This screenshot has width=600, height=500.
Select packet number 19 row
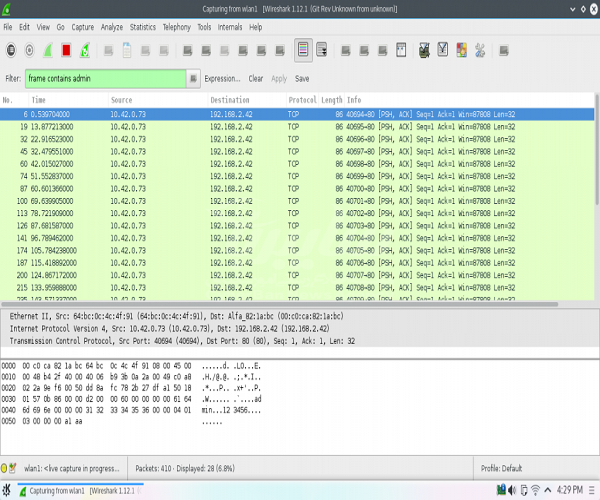[x=297, y=127]
